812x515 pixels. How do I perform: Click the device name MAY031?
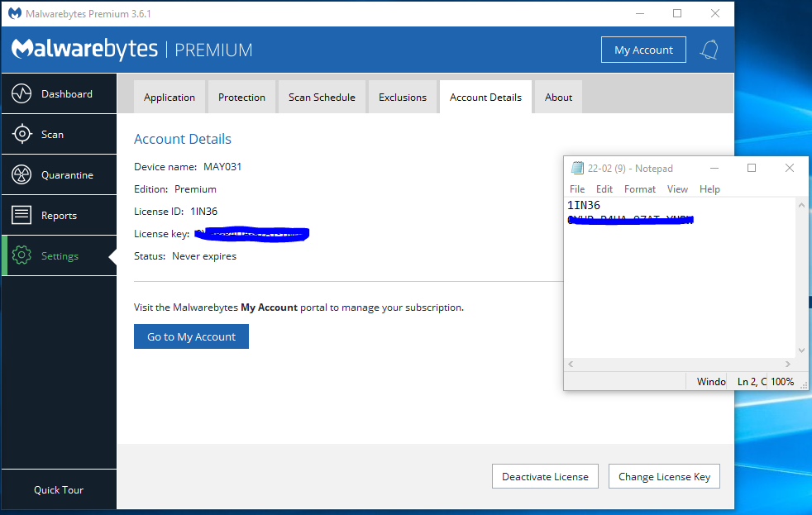click(x=222, y=167)
